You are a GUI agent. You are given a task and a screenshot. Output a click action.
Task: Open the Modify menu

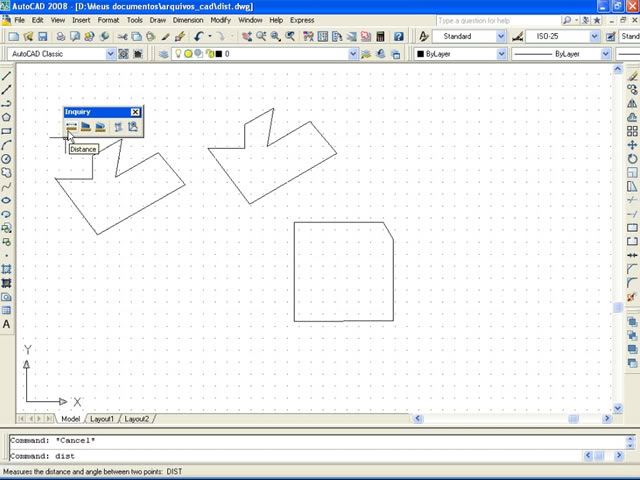tap(220, 20)
